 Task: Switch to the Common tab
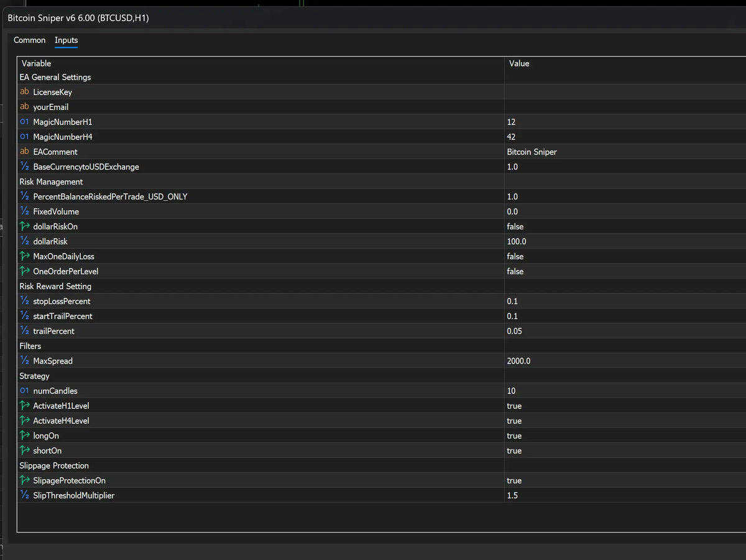pyautogui.click(x=29, y=40)
